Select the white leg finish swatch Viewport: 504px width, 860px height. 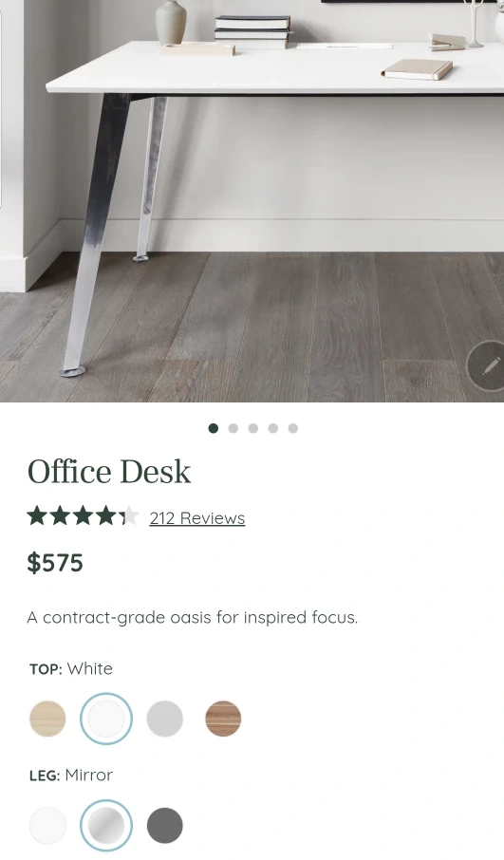pyautogui.click(x=47, y=826)
